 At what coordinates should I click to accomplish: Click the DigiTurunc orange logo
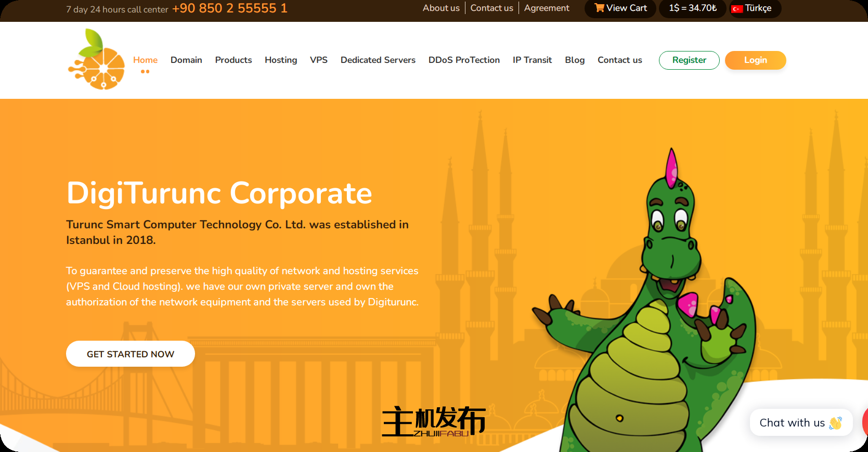pos(97,59)
